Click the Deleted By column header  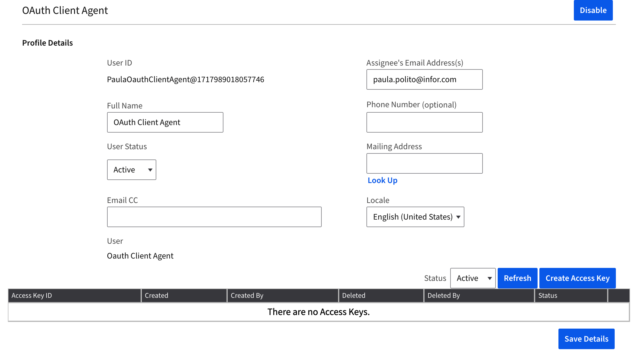[x=444, y=295]
